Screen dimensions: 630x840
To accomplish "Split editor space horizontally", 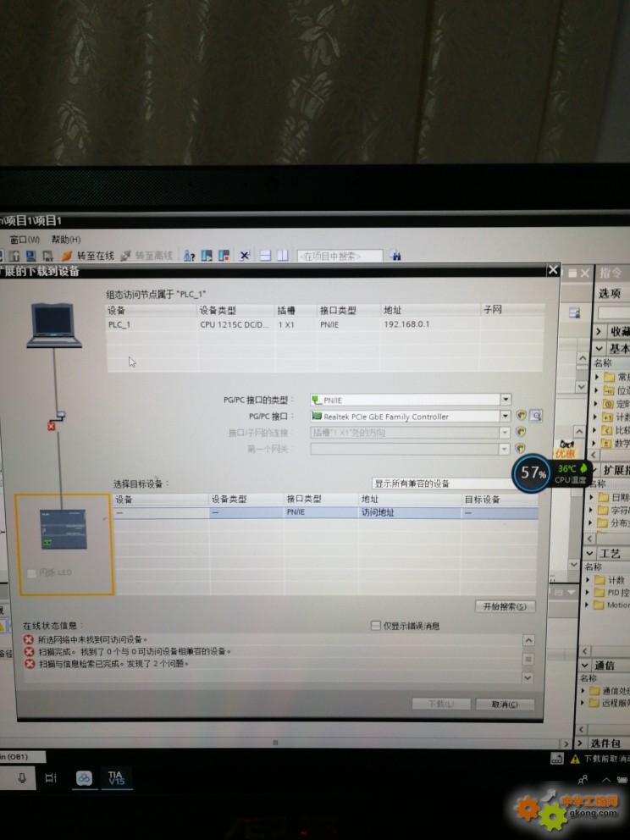I will coord(265,256).
